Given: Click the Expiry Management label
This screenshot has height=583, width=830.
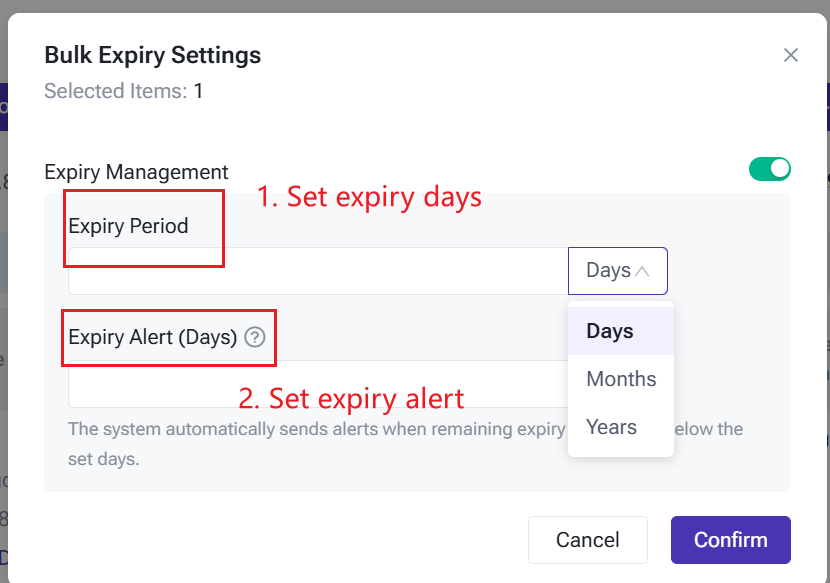Looking at the screenshot, I should 136,172.
